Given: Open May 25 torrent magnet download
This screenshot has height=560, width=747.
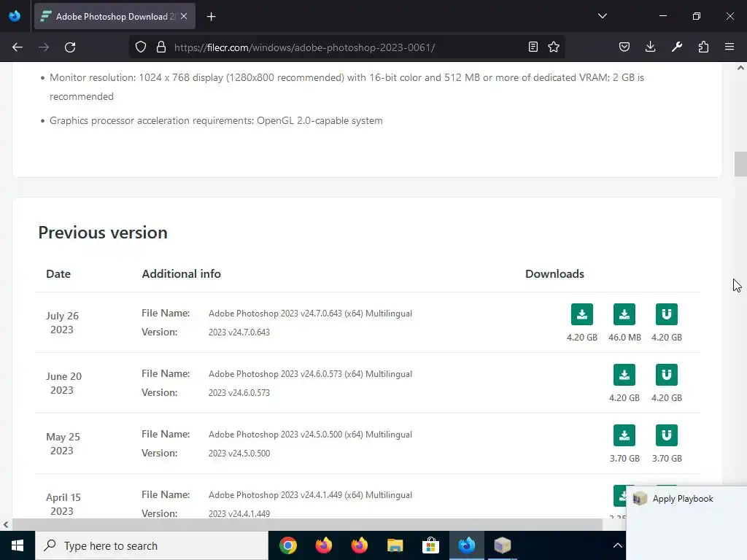Looking at the screenshot, I should tap(667, 435).
